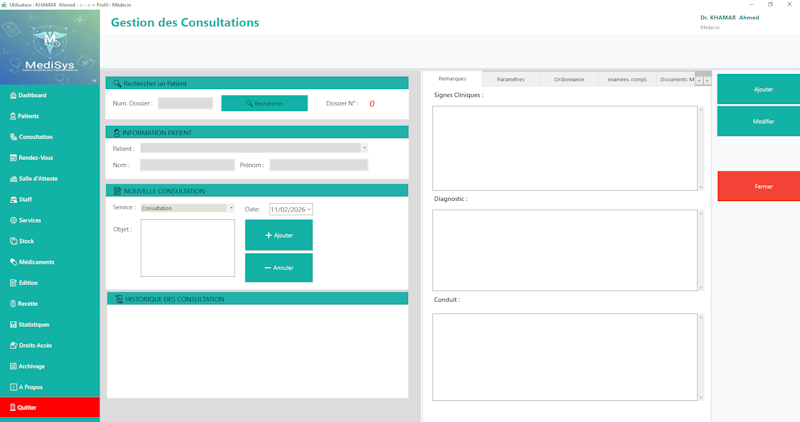Select the Consultation stethoscope icon

(x=13, y=137)
